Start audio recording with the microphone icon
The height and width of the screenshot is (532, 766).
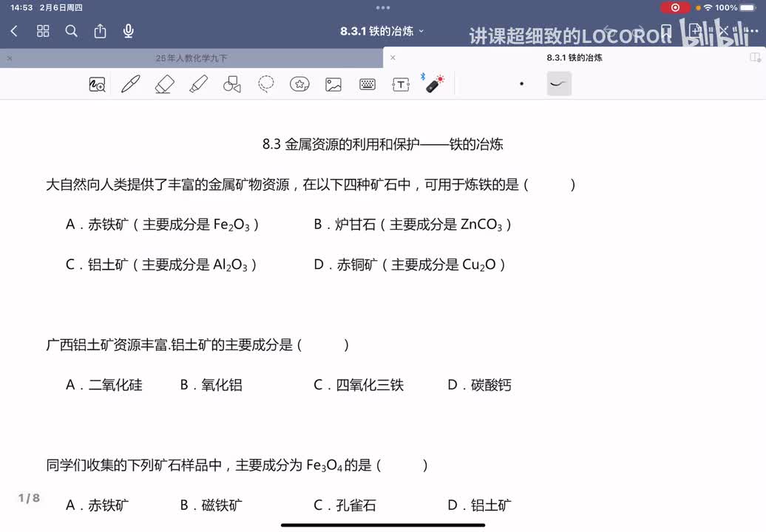(x=129, y=31)
